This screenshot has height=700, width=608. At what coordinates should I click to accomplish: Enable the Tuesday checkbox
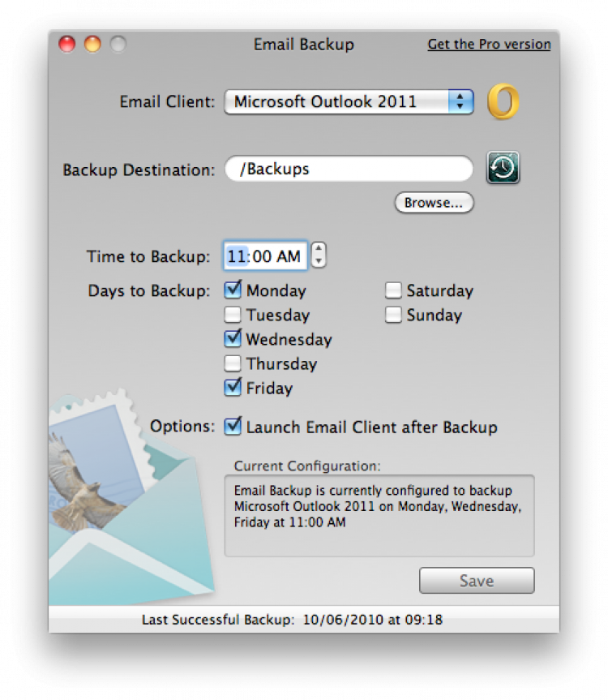coord(233,315)
